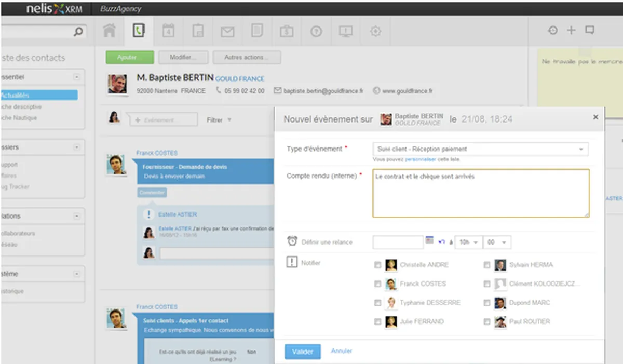Click Baptiste BERTIN's profile photo
This screenshot has width=623, height=364.
point(117,84)
